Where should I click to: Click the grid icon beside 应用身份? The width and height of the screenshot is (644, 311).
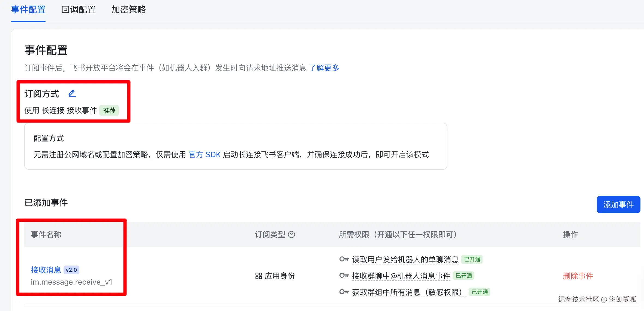coord(258,276)
